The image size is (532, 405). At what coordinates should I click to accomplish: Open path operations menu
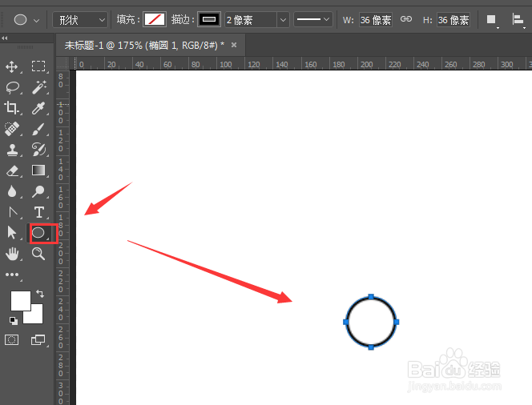[492, 20]
